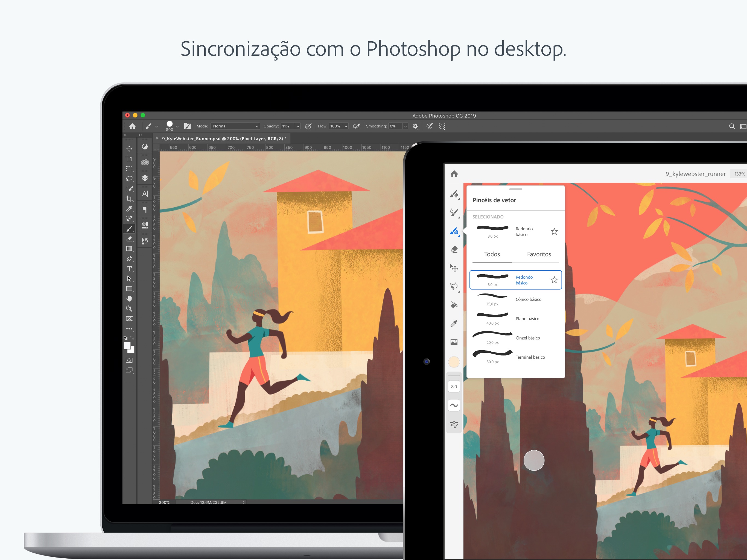Switch to the Favoritos brushes tab
The height and width of the screenshot is (560, 747).
pos(539,254)
